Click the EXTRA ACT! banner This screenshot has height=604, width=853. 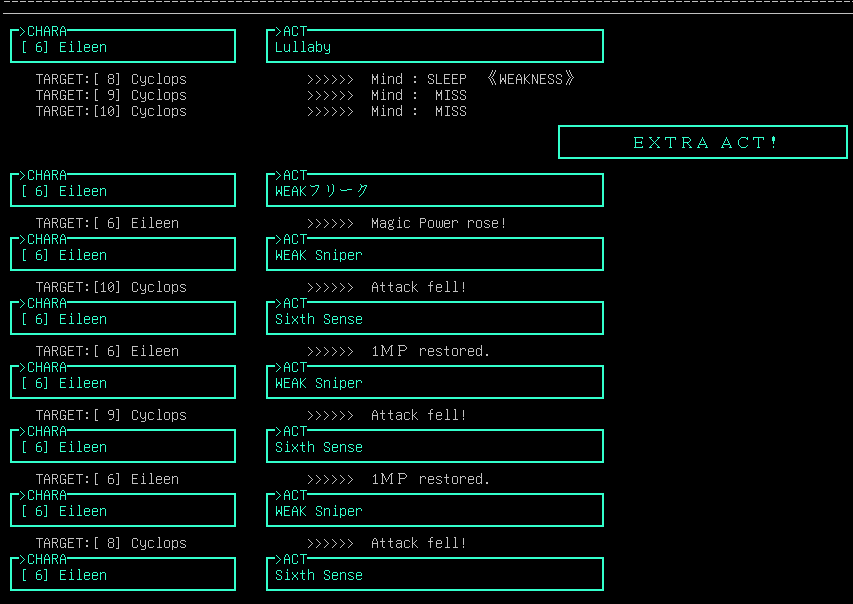(x=703, y=142)
